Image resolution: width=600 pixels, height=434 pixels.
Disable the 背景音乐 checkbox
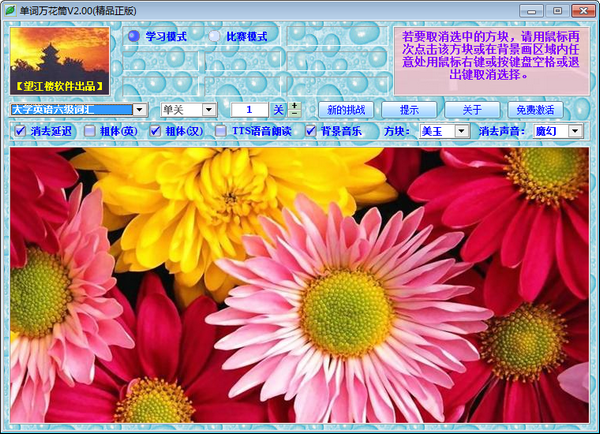tap(311, 131)
